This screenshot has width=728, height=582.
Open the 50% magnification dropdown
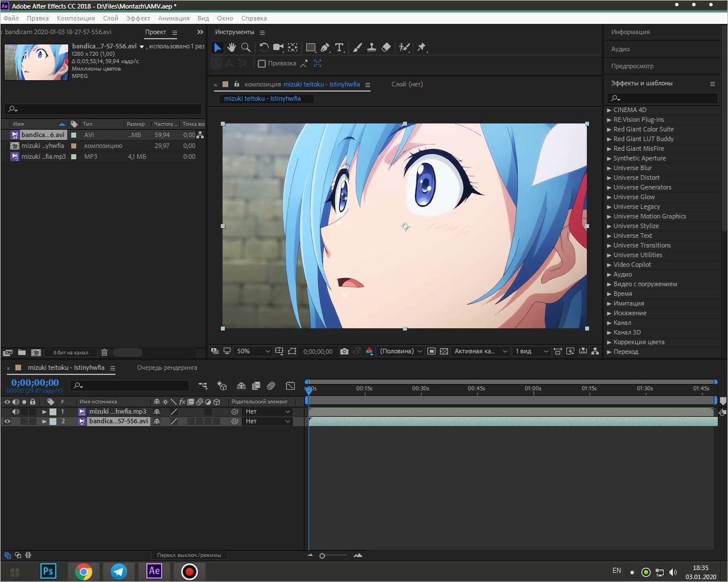pos(253,352)
